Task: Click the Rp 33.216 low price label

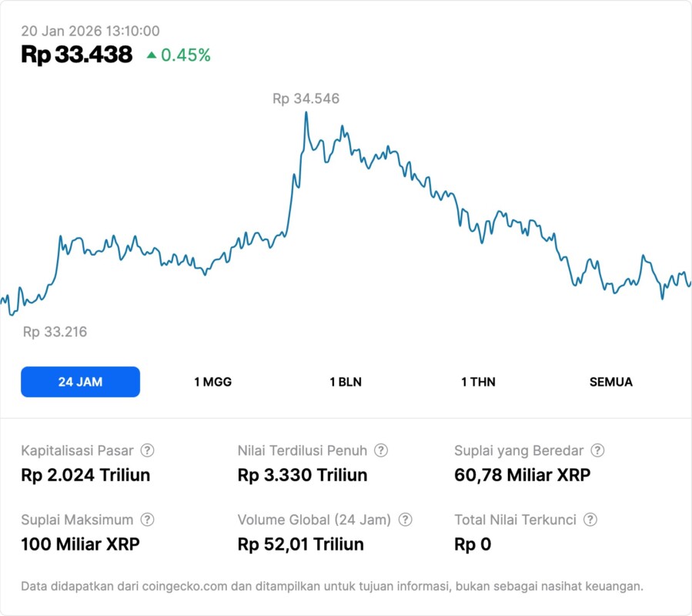Action: pyautogui.click(x=55, y=332)
